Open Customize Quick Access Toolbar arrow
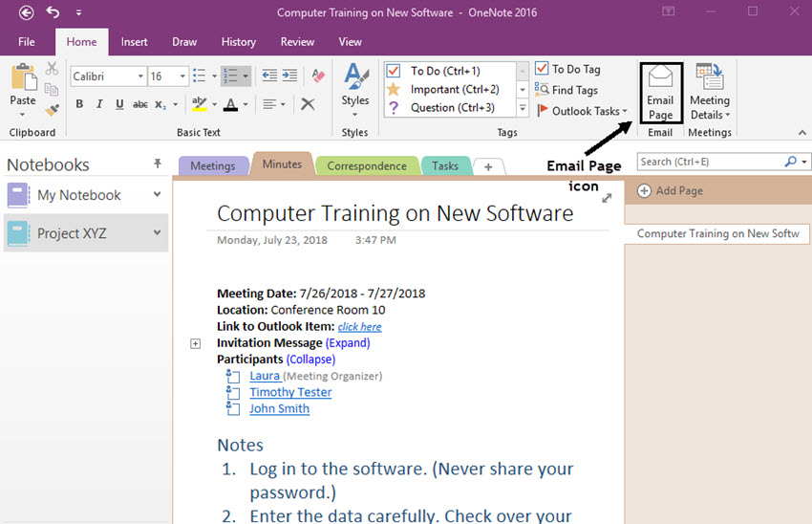This screenshot has width=812, height=524. click(x=78, y=13)
